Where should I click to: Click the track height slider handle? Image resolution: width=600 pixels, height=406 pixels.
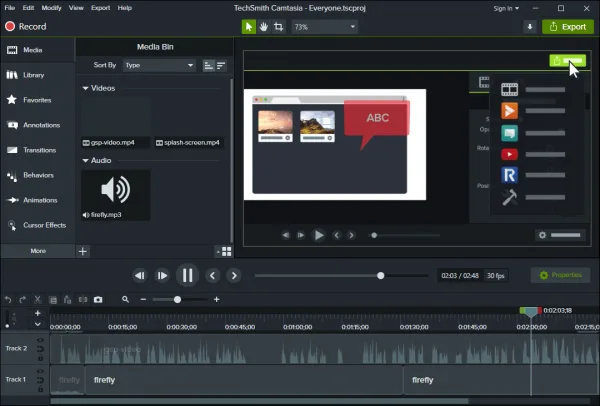[x=7, y=326]
